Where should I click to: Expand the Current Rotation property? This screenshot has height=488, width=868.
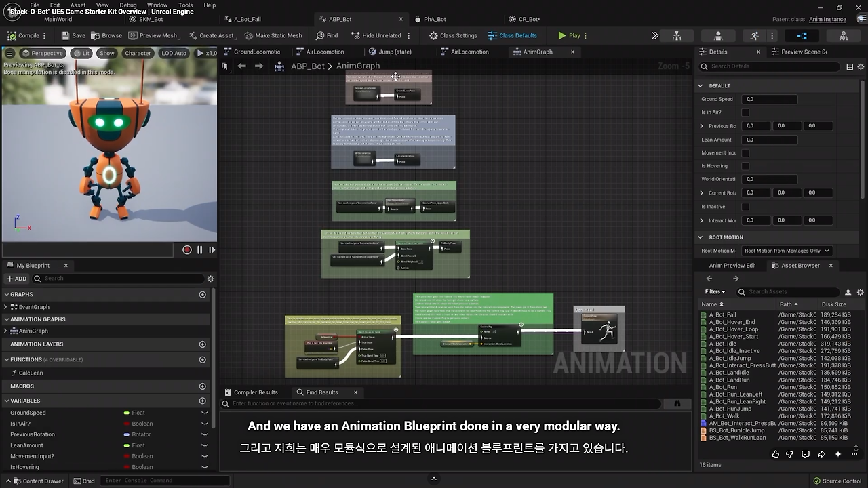[702, 193]
